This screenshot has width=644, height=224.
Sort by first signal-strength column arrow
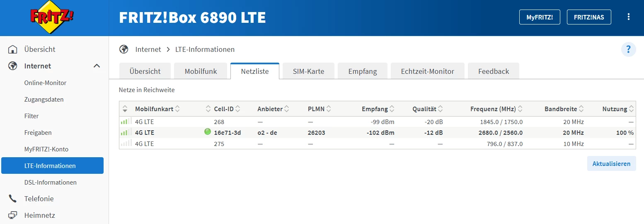pos(125,109)
